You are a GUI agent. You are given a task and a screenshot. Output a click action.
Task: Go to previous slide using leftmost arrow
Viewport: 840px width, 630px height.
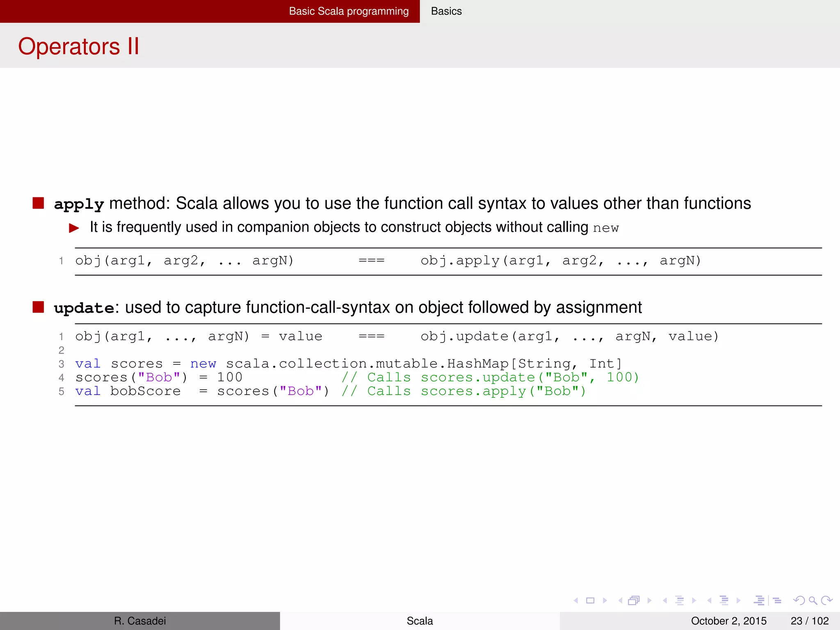576,600
